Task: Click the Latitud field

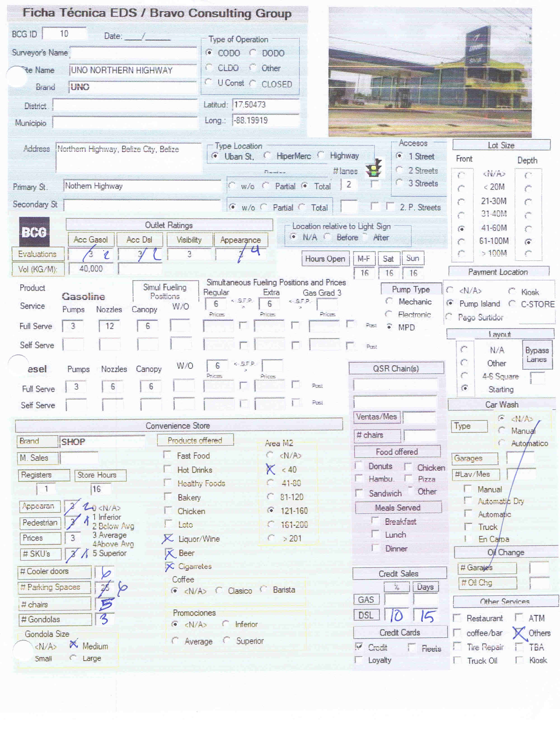Action: pyautogui.click(x=266, y=105)
